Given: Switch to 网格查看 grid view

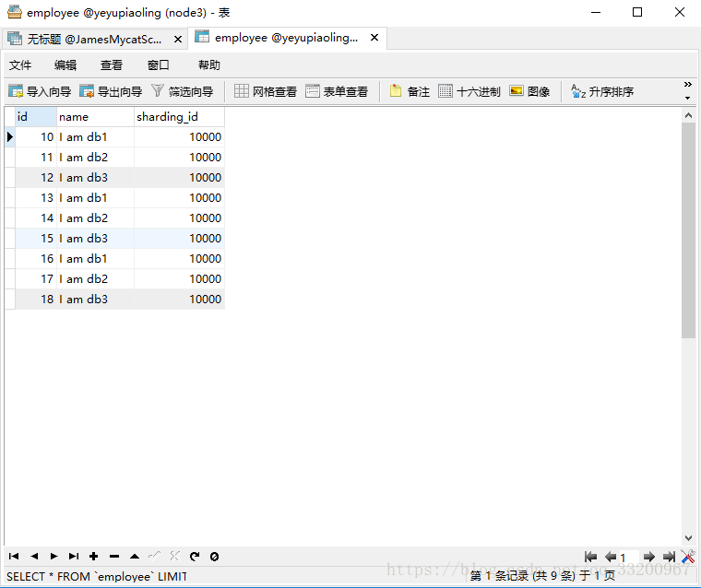Looking at the screenshot, I should coord(266,91).
